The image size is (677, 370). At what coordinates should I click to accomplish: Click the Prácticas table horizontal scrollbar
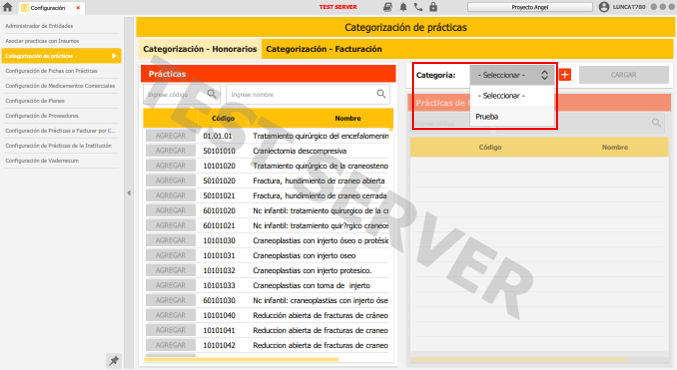coord(241,359)
